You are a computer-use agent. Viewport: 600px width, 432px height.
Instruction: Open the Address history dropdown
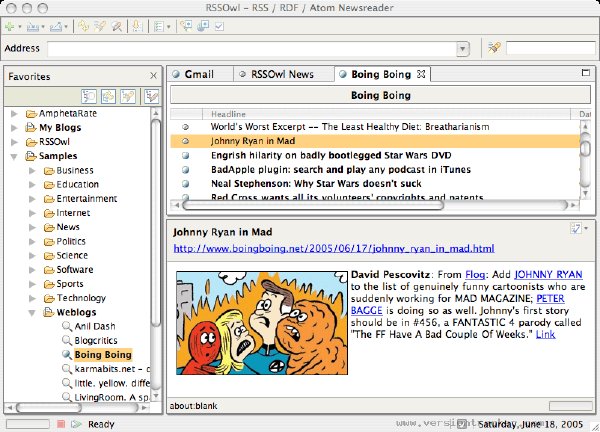click(463, 49)
